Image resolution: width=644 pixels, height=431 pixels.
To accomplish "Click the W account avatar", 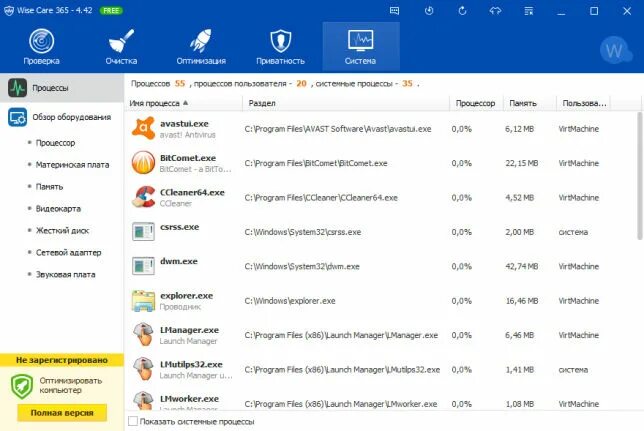I will [615, 50].
